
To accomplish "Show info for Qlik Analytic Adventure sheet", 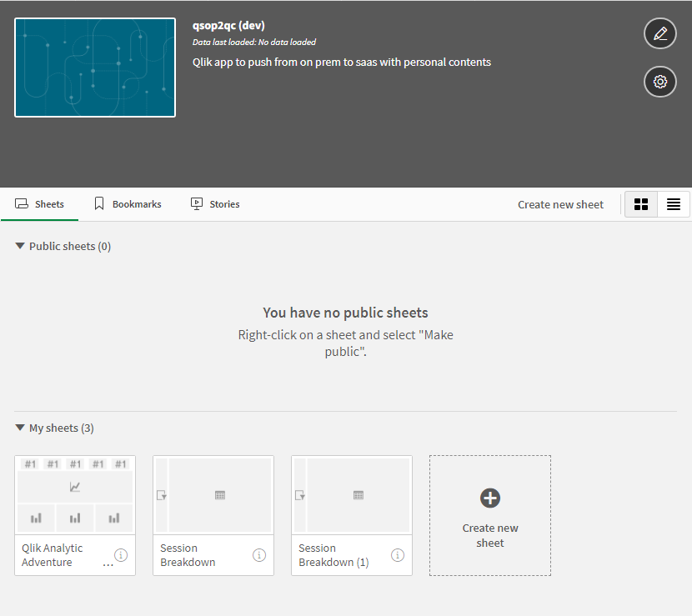I will [x=121, y=554].
